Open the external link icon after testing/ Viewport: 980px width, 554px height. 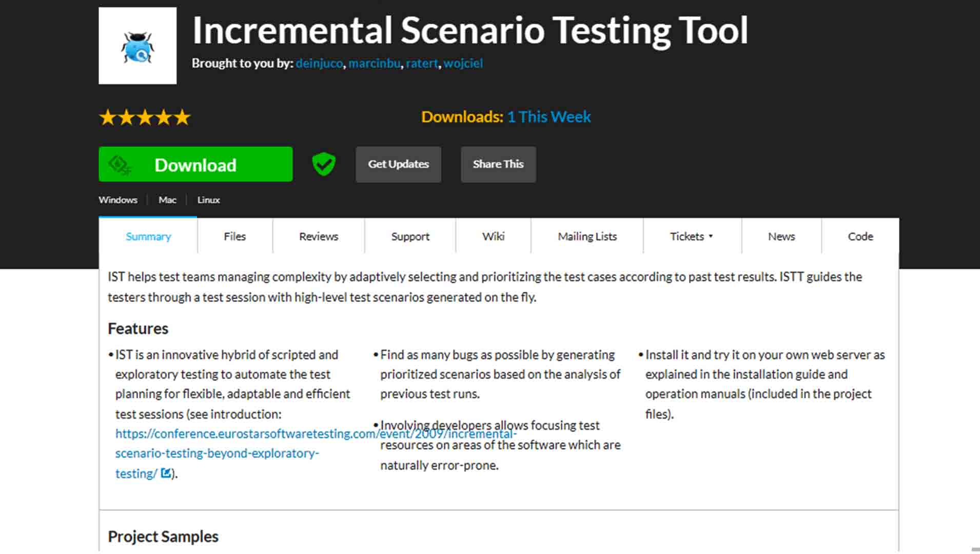(x=166, y=473)
